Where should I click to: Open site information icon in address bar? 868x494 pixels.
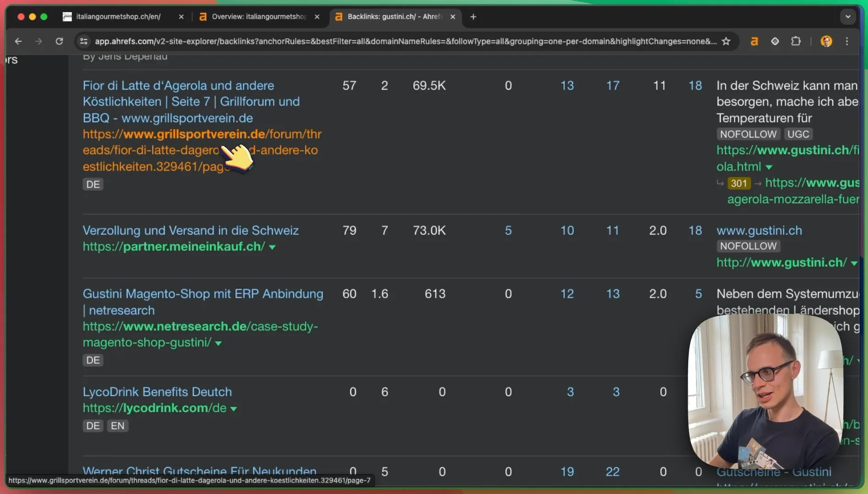[84, 41]
